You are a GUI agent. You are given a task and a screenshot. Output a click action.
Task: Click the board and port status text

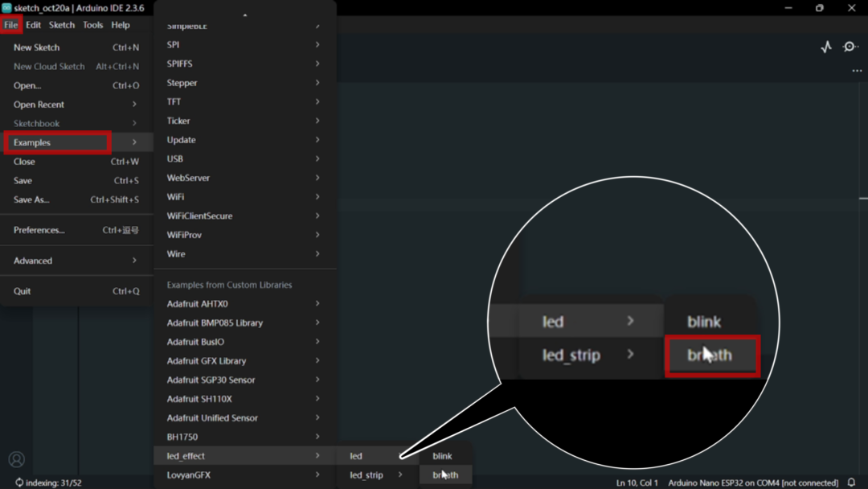click(753, 483)
